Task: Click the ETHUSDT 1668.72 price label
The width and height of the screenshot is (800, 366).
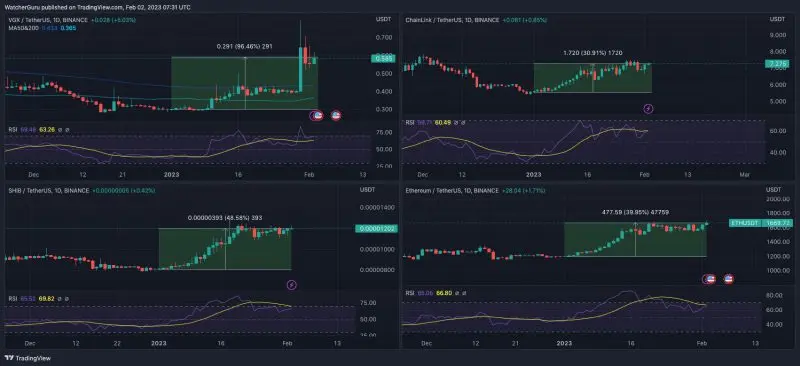Action: click(762, 223)
